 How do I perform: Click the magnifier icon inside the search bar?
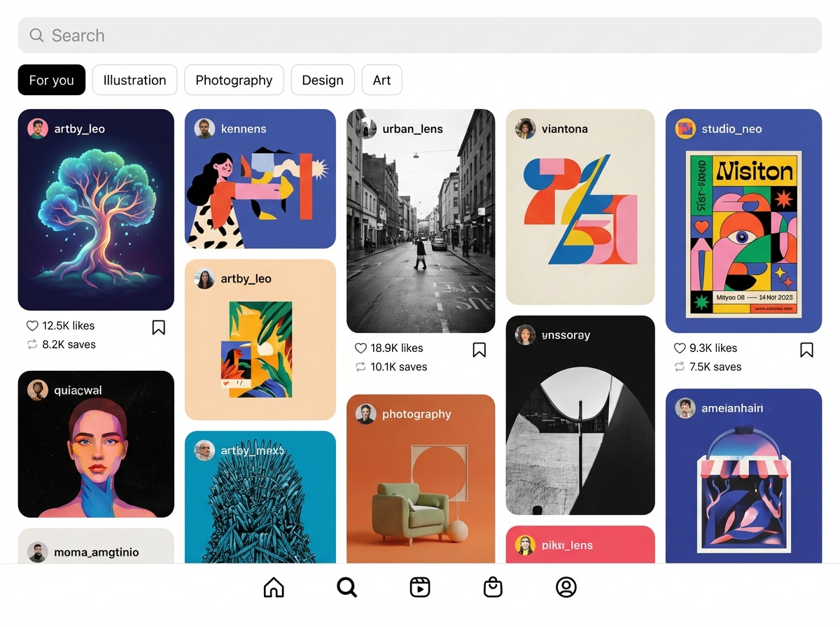36,35
